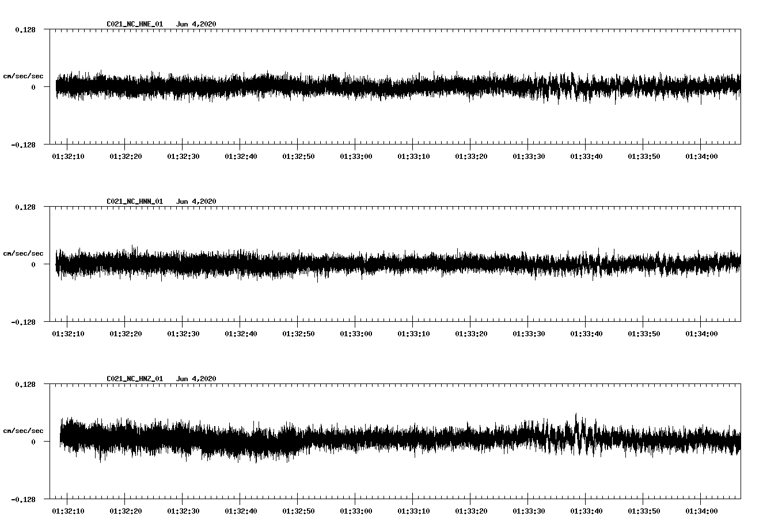The image size is (782, 532).
Task: Click 01:33:30 time label under HNN plot
Action: pos(529,334)
